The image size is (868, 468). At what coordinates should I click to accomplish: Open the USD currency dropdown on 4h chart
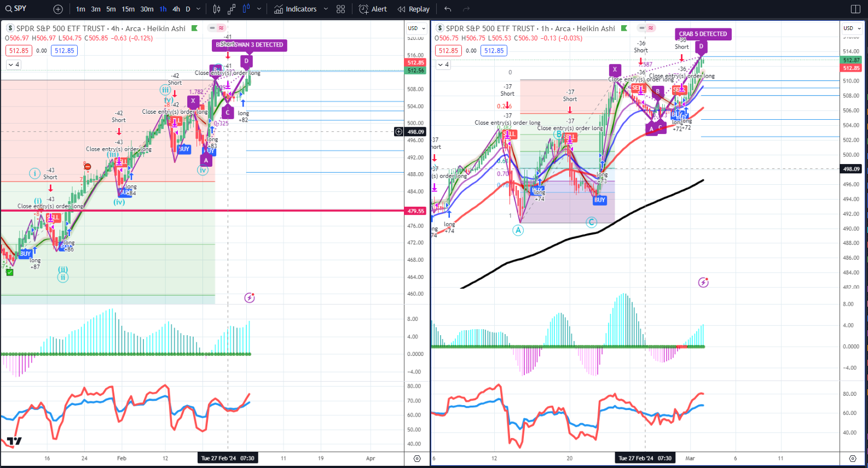[416, 28]
